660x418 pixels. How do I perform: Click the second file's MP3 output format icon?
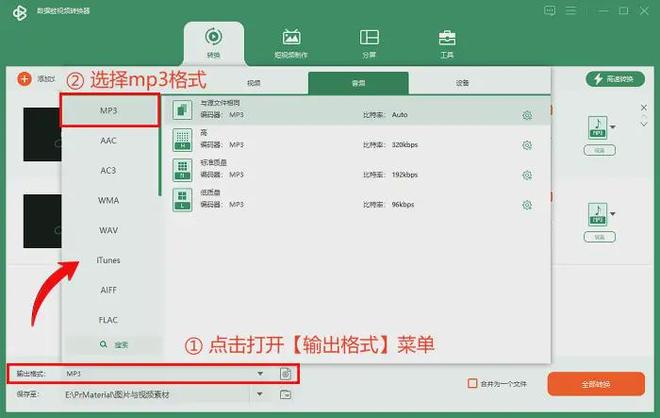pyautogui.click(x=597, y=214)
